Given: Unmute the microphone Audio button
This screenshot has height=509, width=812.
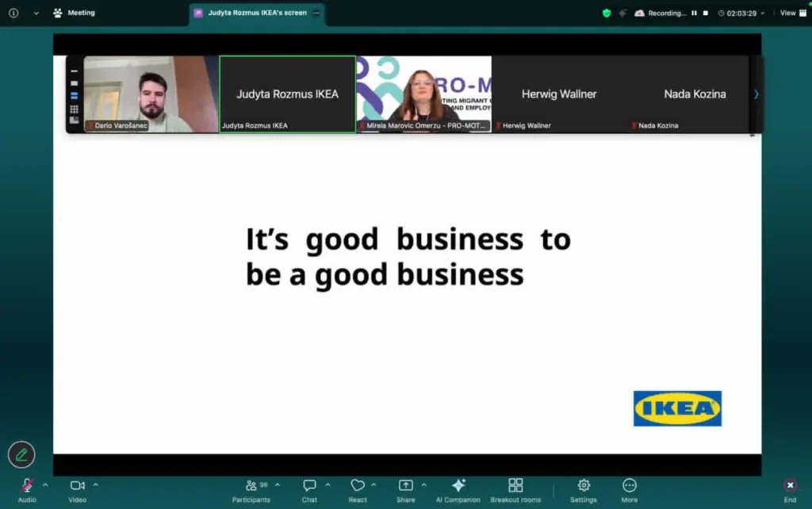Looking at the screenshot, I should 27,486.
